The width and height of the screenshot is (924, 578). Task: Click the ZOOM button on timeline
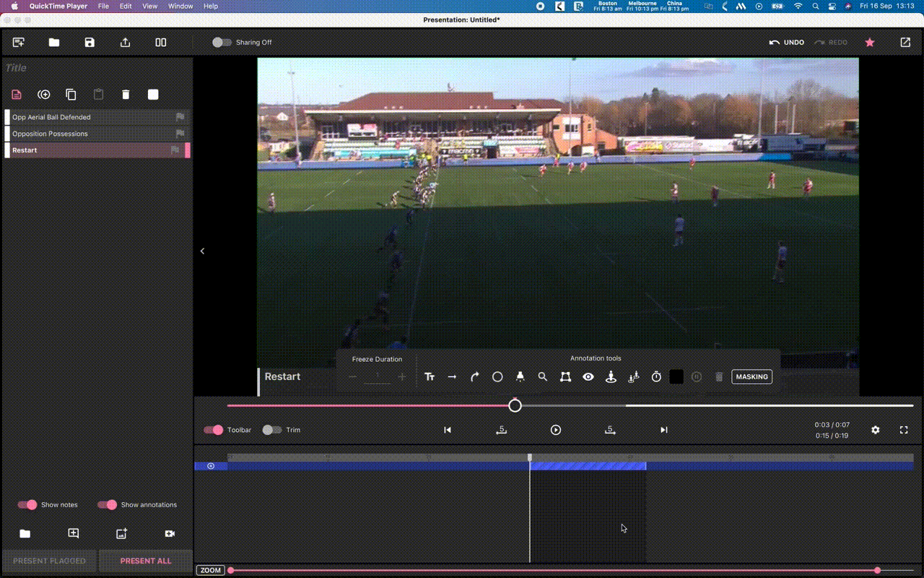tap(211, 570)
